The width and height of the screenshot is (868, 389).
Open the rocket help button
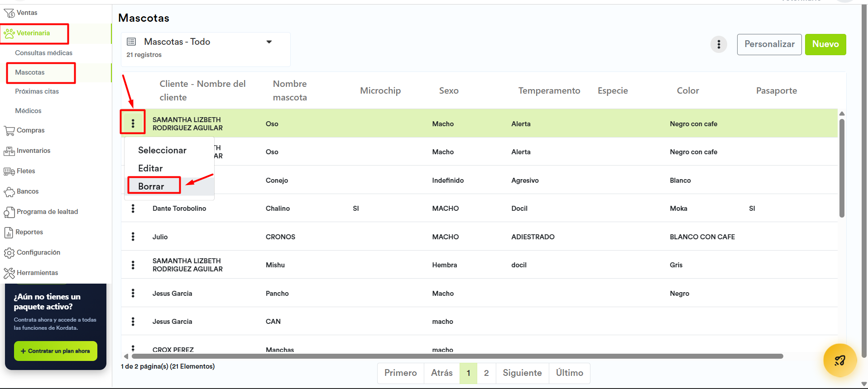tap(839, 361)
